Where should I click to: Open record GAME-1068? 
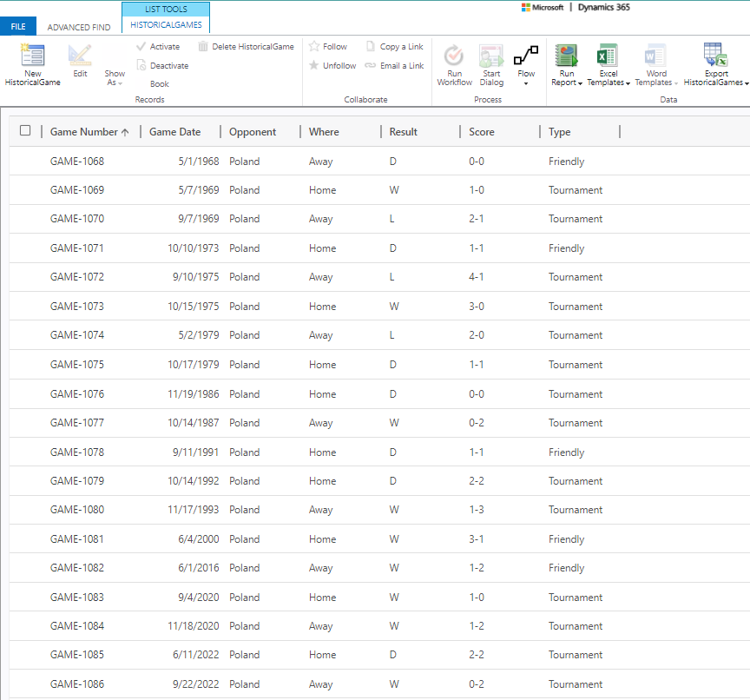[77, 162]
